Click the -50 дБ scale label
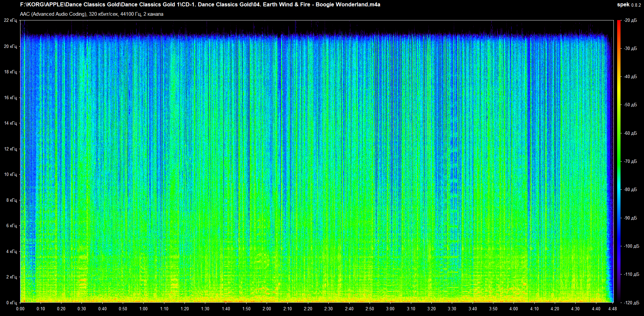 pyautogui.click(x=630, y=105)
